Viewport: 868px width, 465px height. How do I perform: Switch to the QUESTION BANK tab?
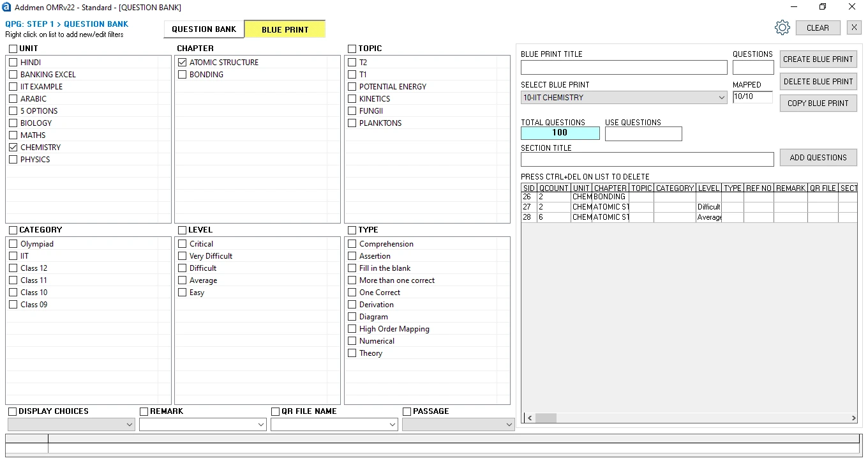tap(204, 29)
